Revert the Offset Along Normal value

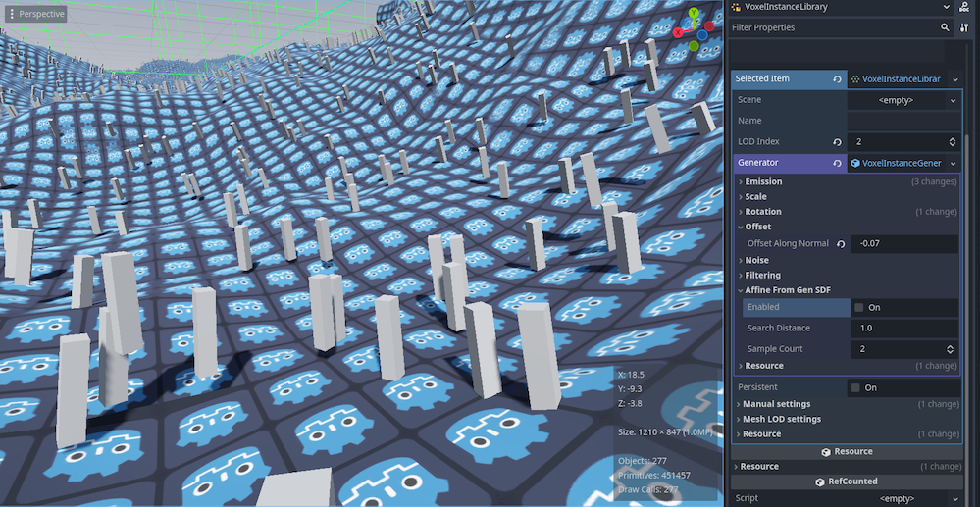[x=841, y=244]
